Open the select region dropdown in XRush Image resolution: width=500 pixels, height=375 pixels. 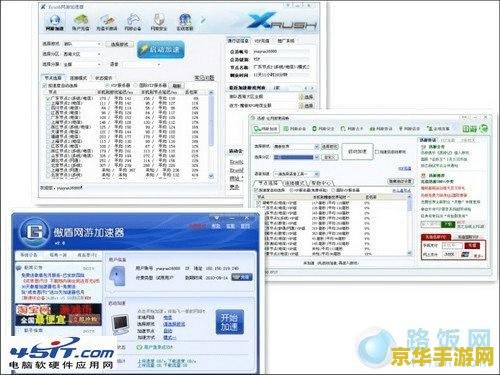point(82,54)
